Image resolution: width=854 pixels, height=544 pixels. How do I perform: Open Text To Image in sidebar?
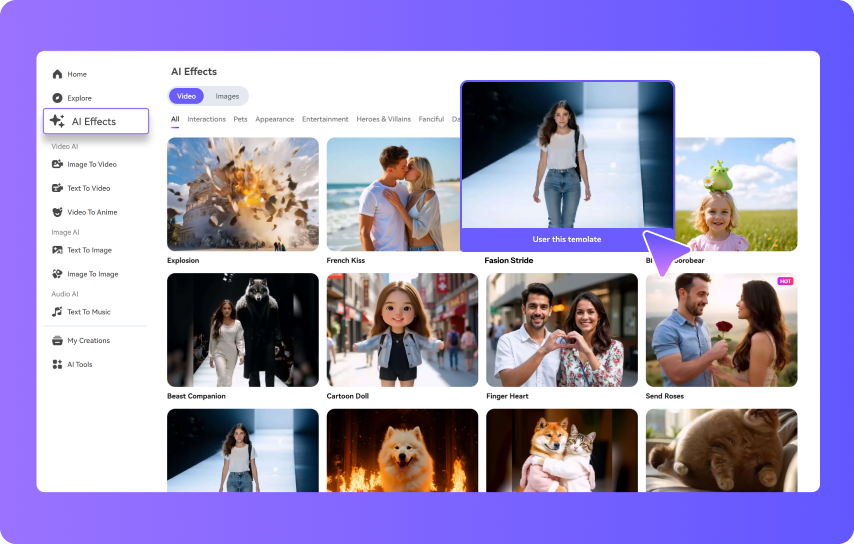tap(89, 250)
